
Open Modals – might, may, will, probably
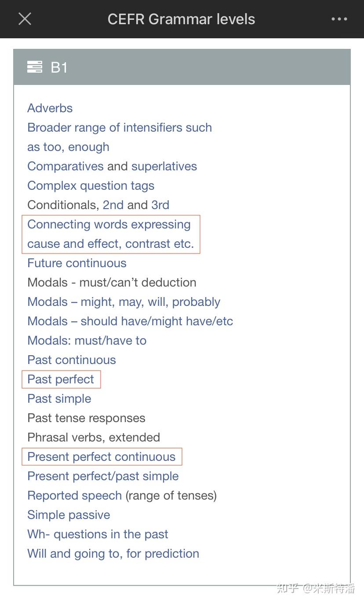(124, 302)
